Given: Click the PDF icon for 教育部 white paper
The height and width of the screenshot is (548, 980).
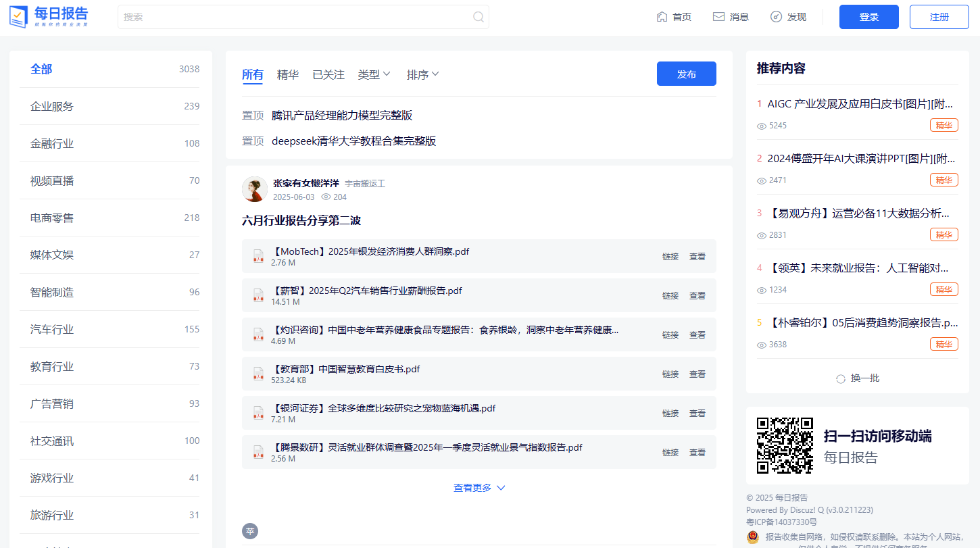Looking at the screenshot, I should coord(258,374).
